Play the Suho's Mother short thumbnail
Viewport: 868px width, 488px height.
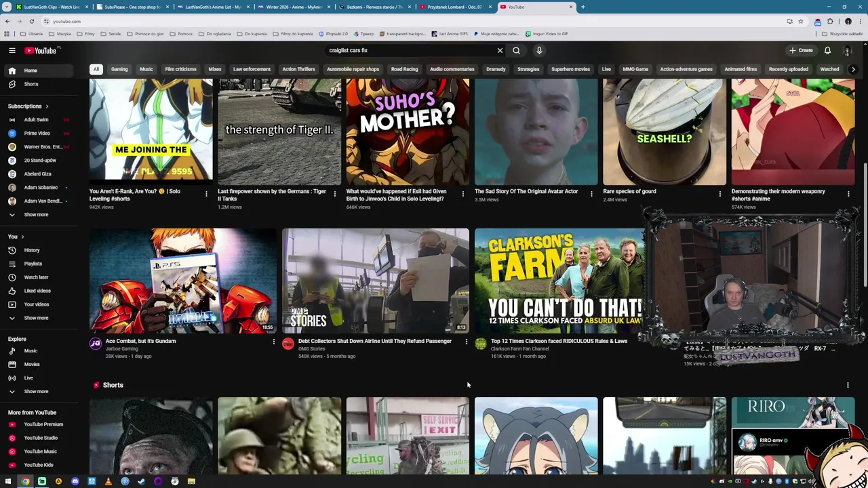[x=408, y=131]
